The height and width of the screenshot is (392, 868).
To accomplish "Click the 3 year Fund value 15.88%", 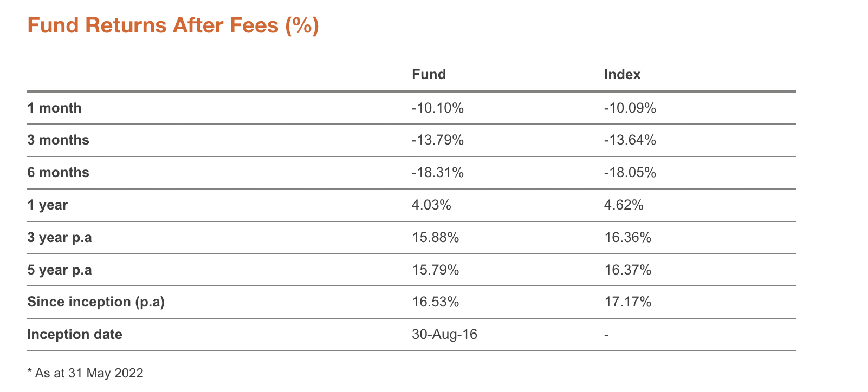I will point(435,238).
